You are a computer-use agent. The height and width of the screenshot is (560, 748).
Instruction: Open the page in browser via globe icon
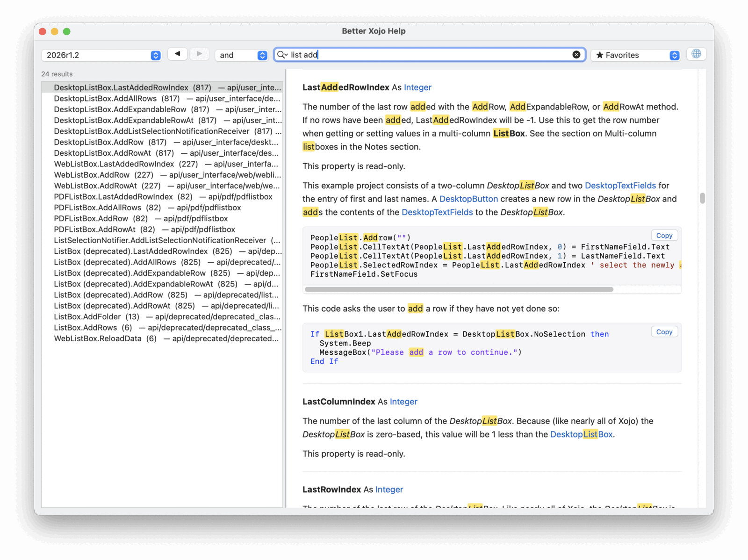point(696,54)
